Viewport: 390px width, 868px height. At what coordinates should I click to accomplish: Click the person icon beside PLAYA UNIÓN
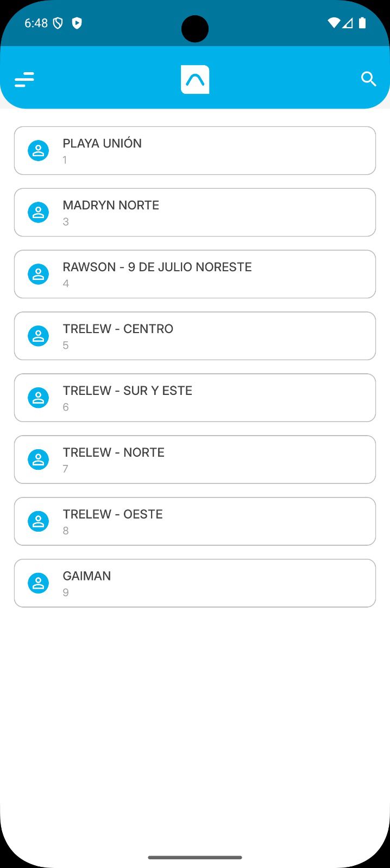click(x=39, y=151)
